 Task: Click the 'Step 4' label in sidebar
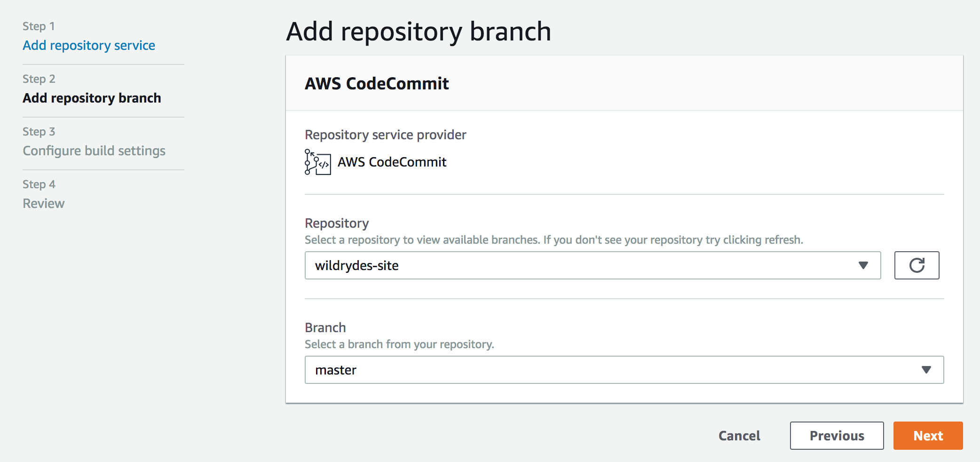pos(39,184)
